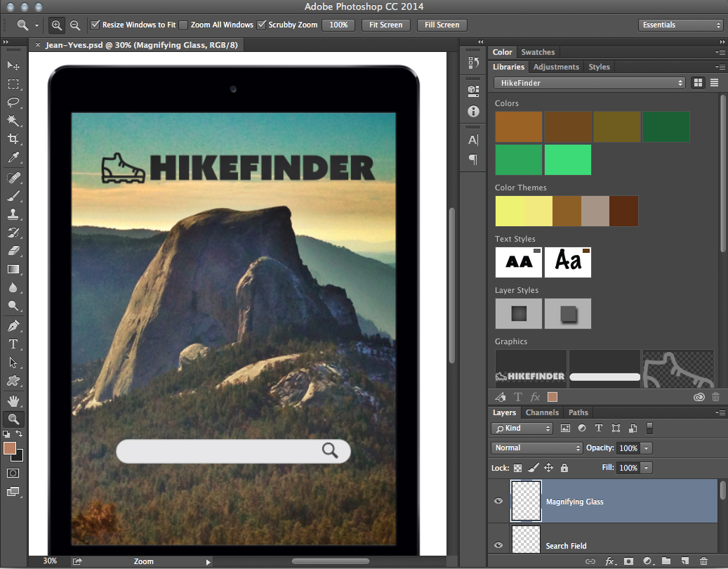
Task: Select the Hand tool
Action: (x=13, y=401)
